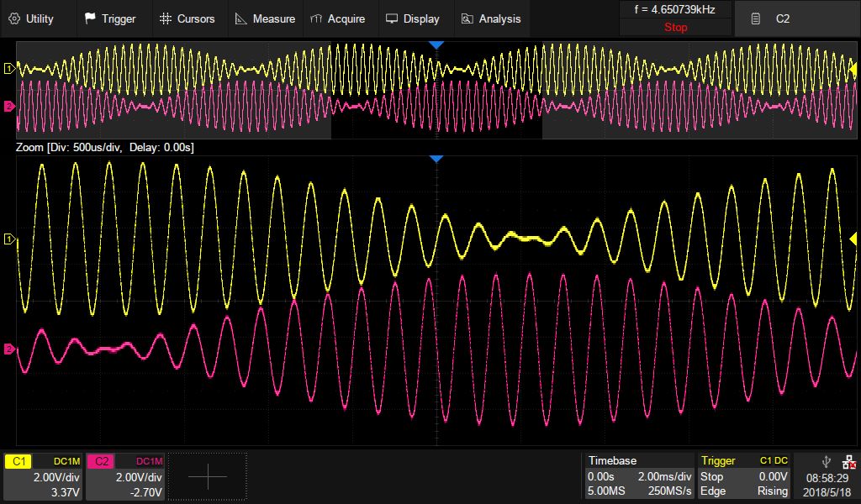This screenshot has width=861, height=504.
Task: Open the Trigger settings descriptor box
Action: pos(745,476)
